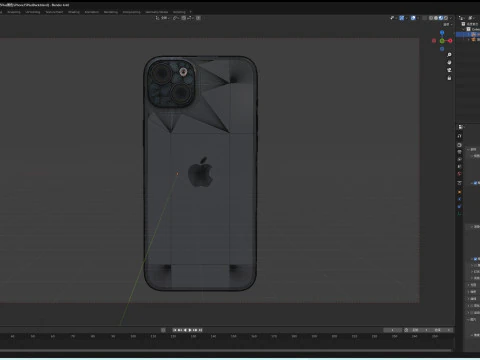Toggle X-ray mode in viewport header
480x360 pixels.
tap(424, 18)
